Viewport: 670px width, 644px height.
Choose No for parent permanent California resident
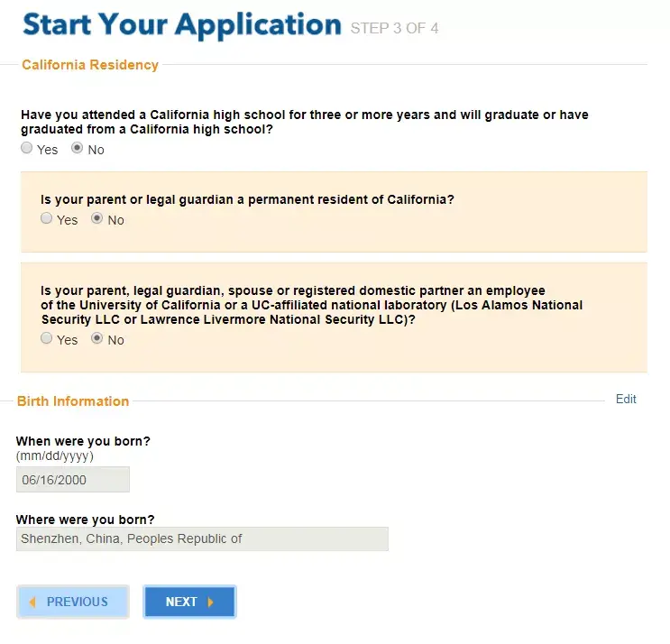97,219
